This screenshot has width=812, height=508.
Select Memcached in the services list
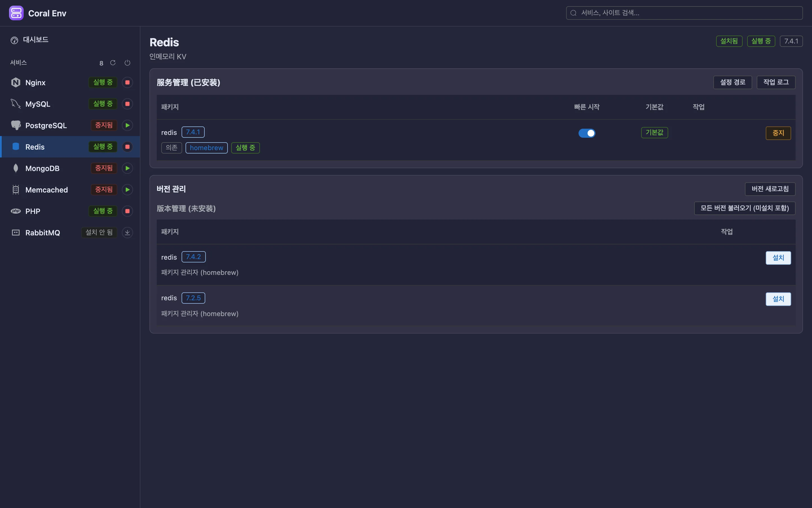(x=70, y=190)
